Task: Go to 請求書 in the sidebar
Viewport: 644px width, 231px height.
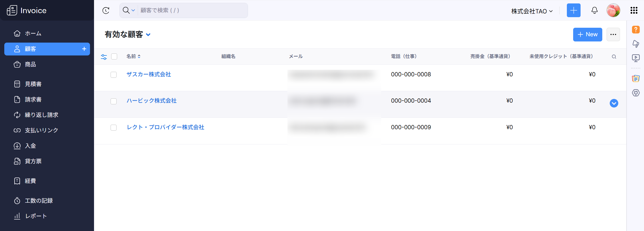Action: pos(33,99)
